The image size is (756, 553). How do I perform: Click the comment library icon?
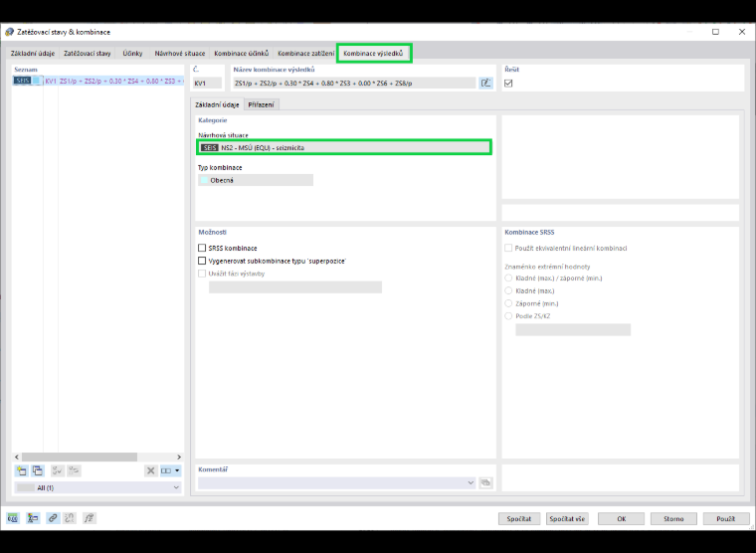point(485,482)
